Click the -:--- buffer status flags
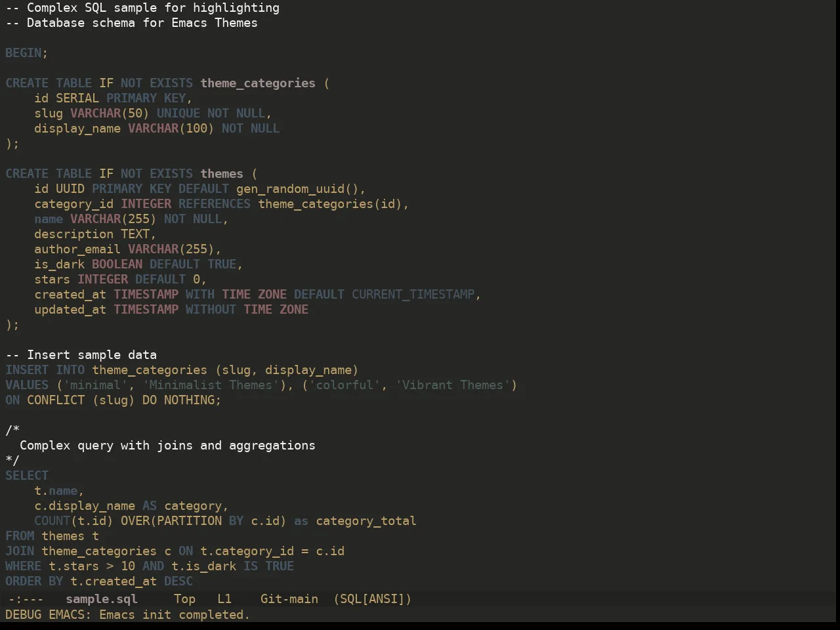 [26, 598]
